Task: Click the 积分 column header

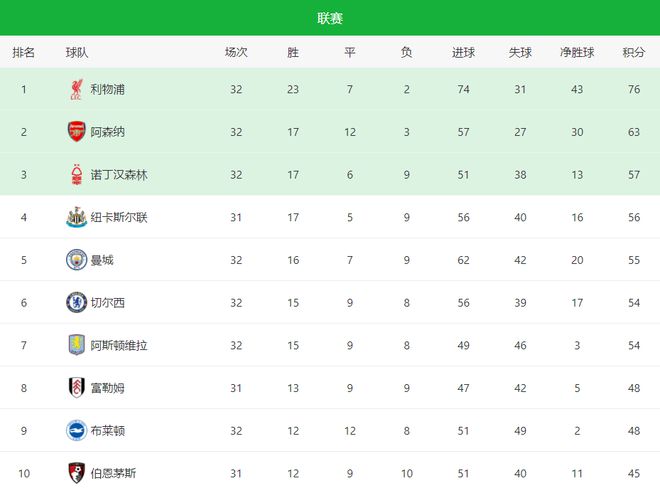Action: [634, 53]
